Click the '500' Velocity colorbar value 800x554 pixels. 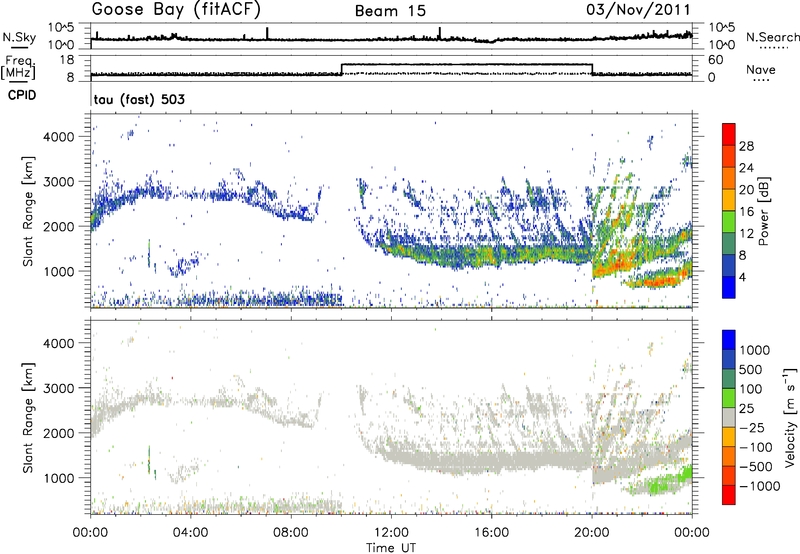(751, 370)
